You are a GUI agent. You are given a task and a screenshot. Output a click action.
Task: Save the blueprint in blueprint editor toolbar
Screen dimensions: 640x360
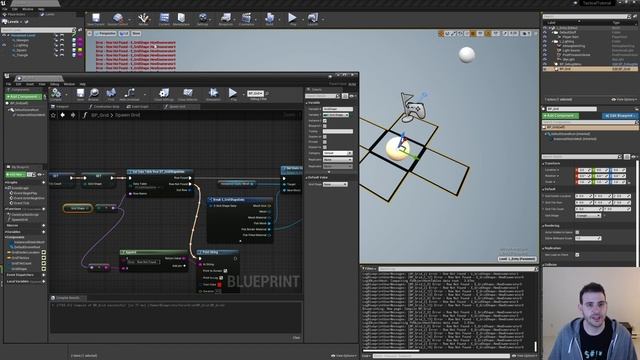pos(80,94)
